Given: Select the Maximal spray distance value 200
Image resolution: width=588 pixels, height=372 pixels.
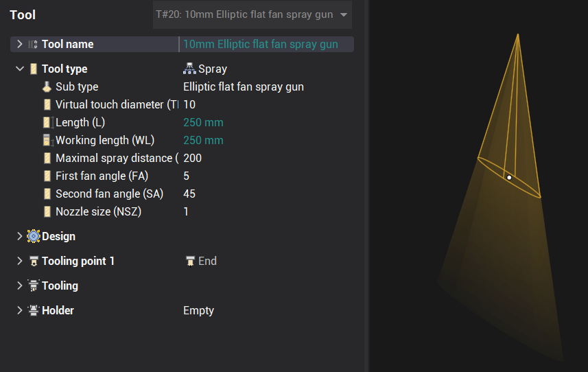Looking at the screenshot, I should [192, 158].
